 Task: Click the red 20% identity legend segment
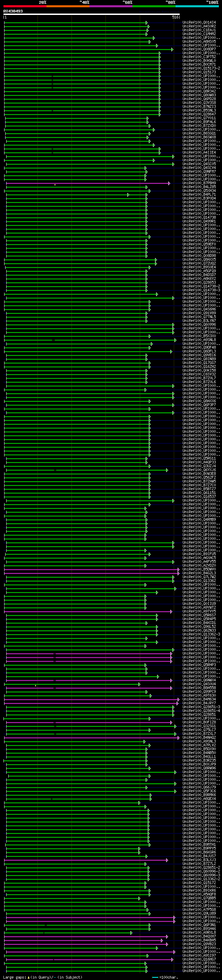click(25, 6)
